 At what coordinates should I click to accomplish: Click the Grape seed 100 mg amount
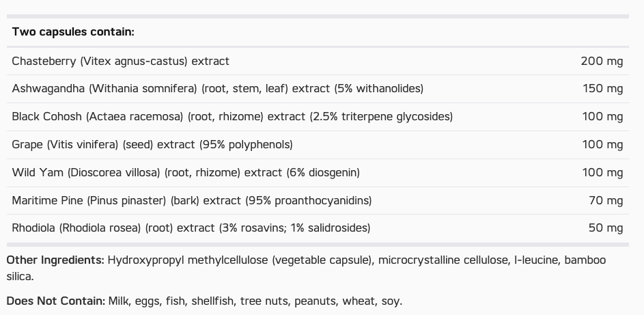tap(602, 145)
